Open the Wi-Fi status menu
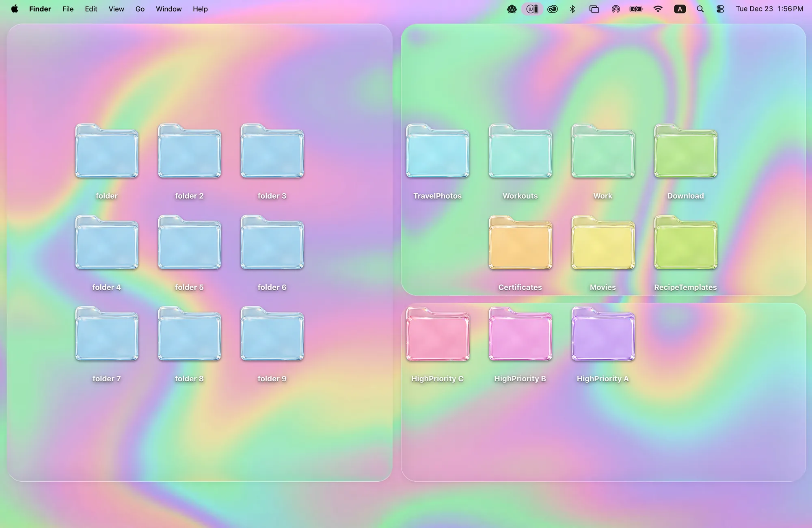Image resolution: width=812 pixels, height=528 pixels. 658,9
